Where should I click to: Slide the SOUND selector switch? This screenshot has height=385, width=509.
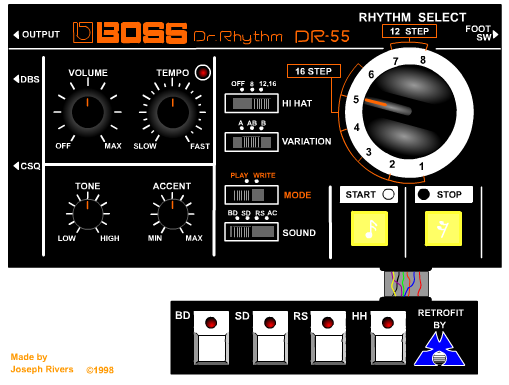tap(252, 232)
